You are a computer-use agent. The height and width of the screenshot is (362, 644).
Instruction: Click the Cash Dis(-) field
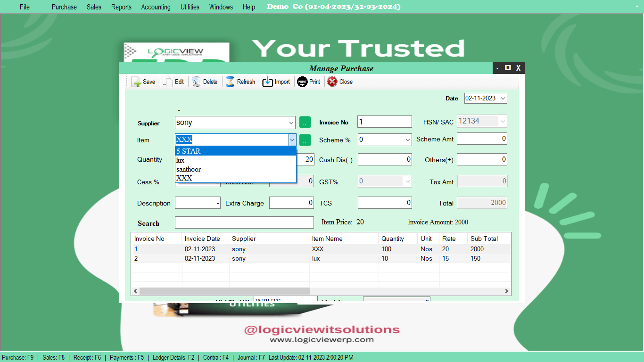tap(385, 159)
